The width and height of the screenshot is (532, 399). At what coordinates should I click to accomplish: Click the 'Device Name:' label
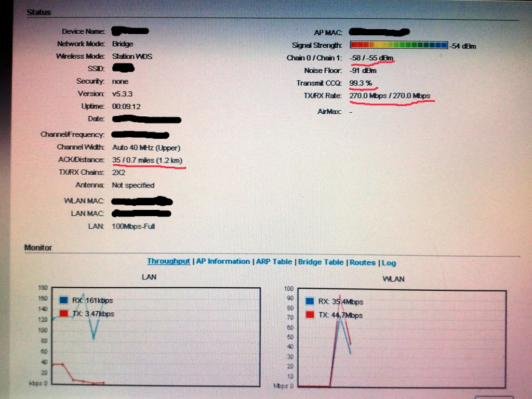[x=83, y=31]
